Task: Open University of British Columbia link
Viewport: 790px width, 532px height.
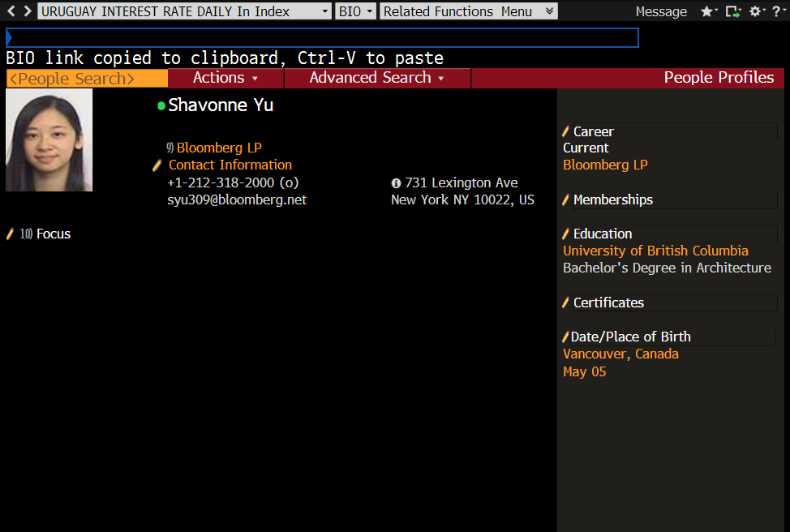Action: tap(655, 251)
